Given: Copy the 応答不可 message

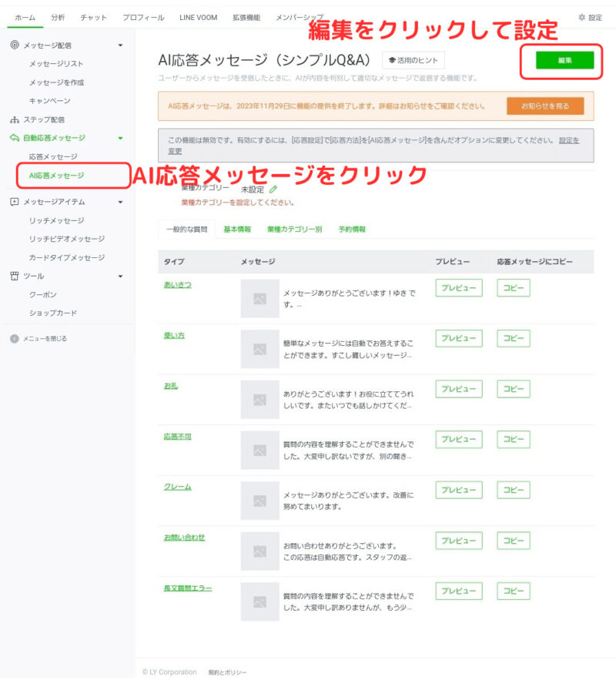Looking at the screenshot, I should click(514, 440).
